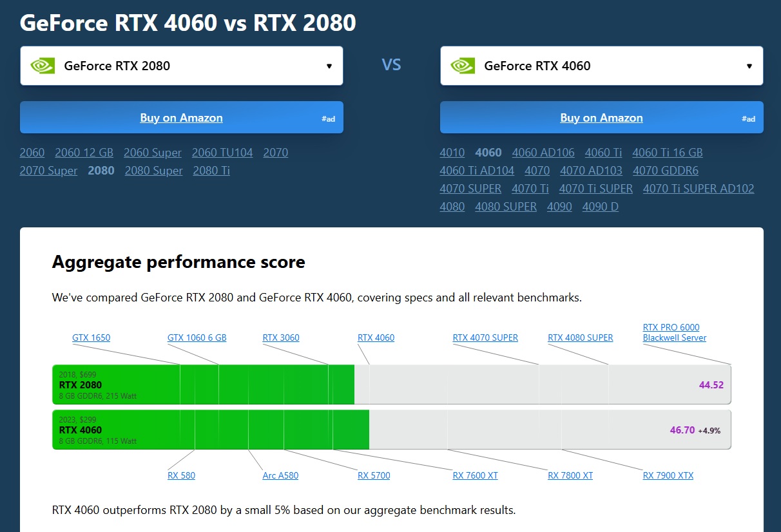Image resolution: width=781 pixels, height=532 pixels.
Task: Open the RTX 4080 SUPER marker link
Action: click(x=580, y=337)
